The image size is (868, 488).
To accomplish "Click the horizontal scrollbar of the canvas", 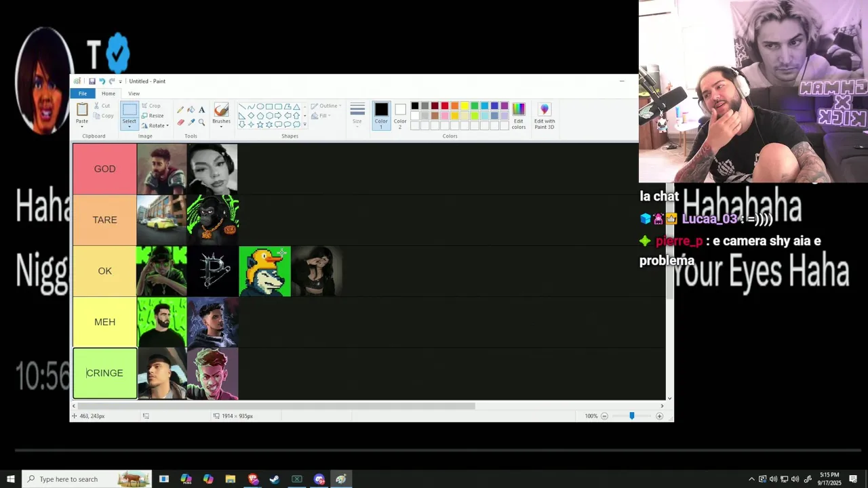I will tap(275, 406).
